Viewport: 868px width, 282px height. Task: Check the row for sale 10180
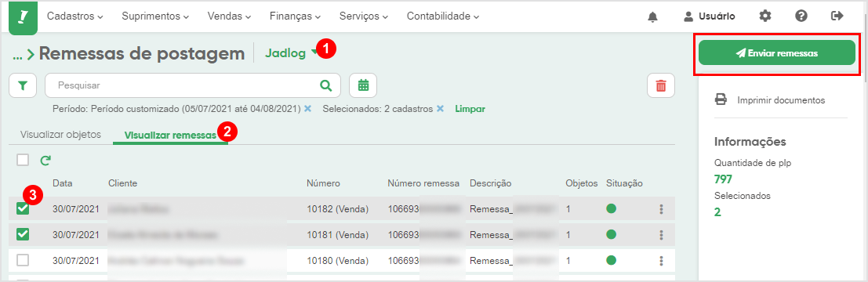(23, 260)
